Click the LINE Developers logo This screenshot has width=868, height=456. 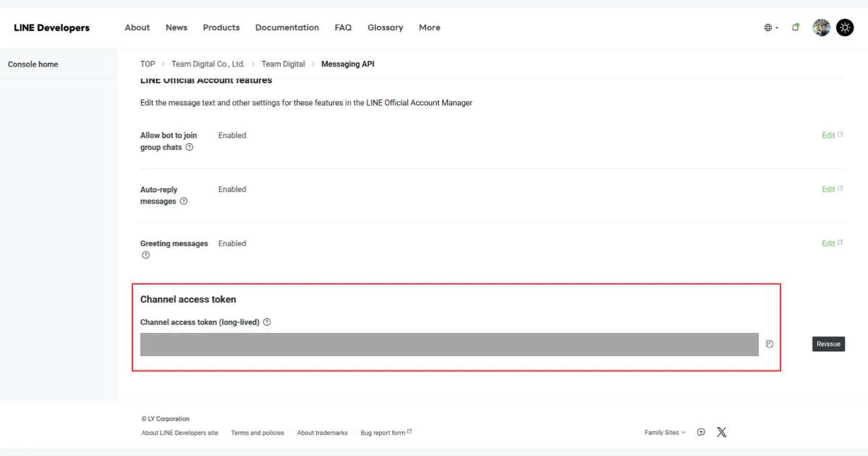[x=51, y=28]
